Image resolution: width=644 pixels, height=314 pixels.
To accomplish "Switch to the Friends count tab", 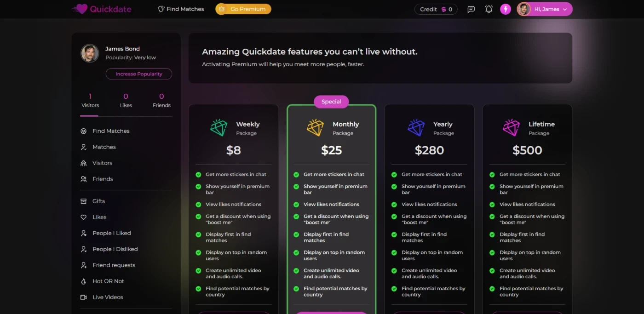I will click(161, 100).
